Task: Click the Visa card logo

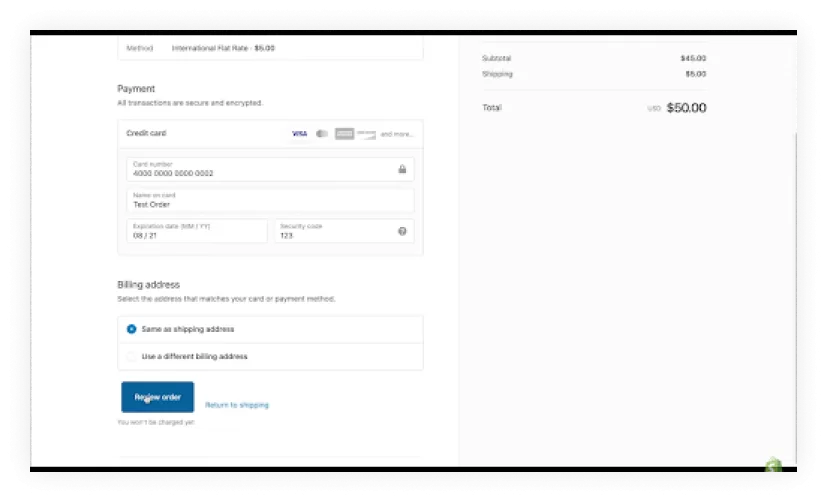Action: [299, 133]
